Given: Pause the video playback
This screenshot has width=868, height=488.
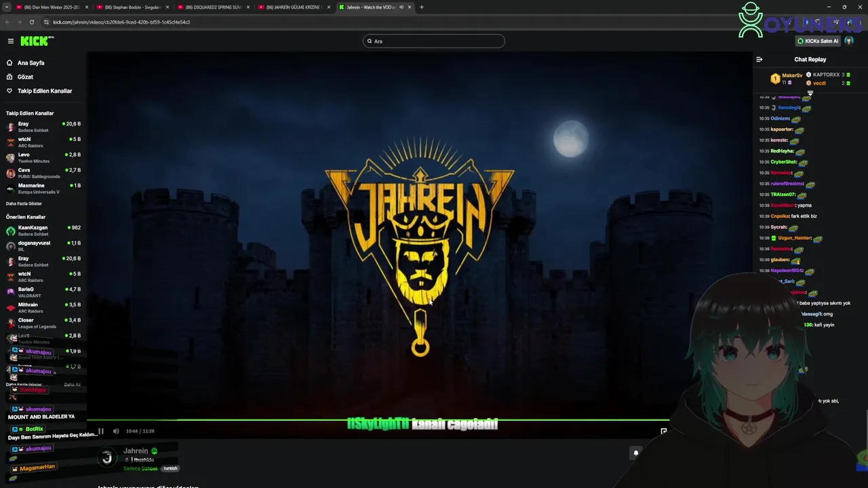Looking at the screenshot, I should click(100, 431).
